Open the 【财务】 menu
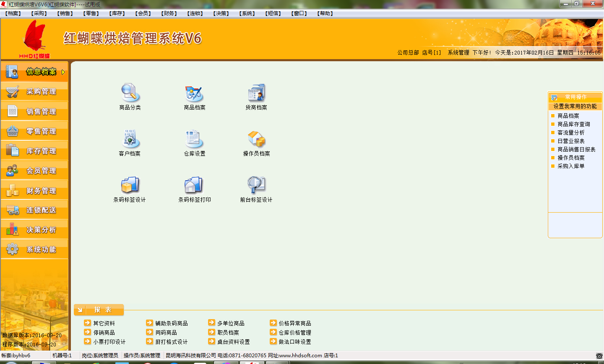Image resolution: width=604 pixels, height=364 pixels. [x=169, y=13]
